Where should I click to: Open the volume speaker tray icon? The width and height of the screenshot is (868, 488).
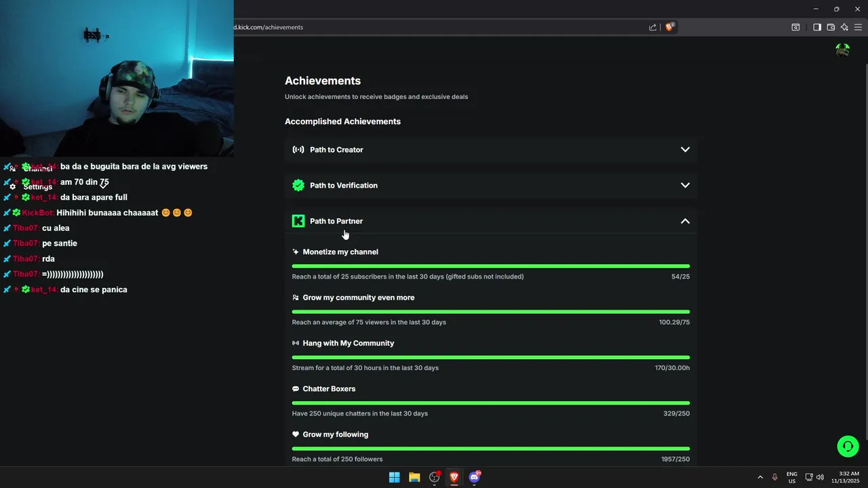pyautogui.click(x=820, y=477)
